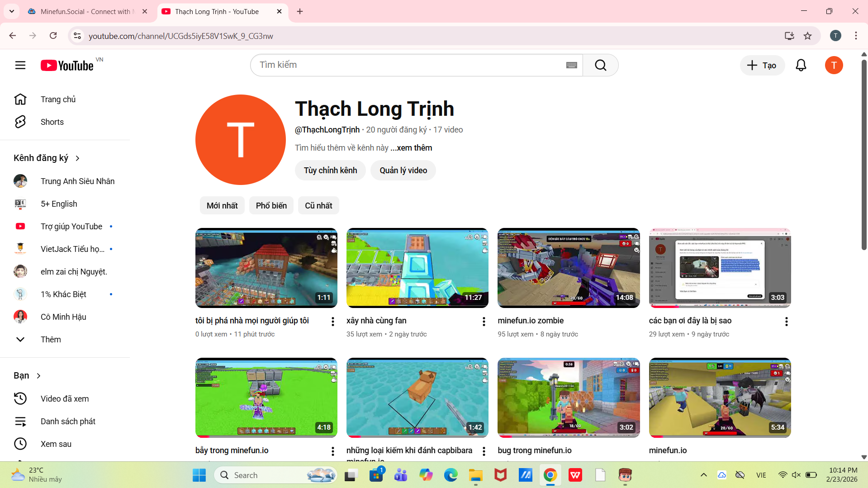Bookmark this page with the star icon
Image resolution: width=868 pixels, height=488 pixels.
(x=807, y=36)
